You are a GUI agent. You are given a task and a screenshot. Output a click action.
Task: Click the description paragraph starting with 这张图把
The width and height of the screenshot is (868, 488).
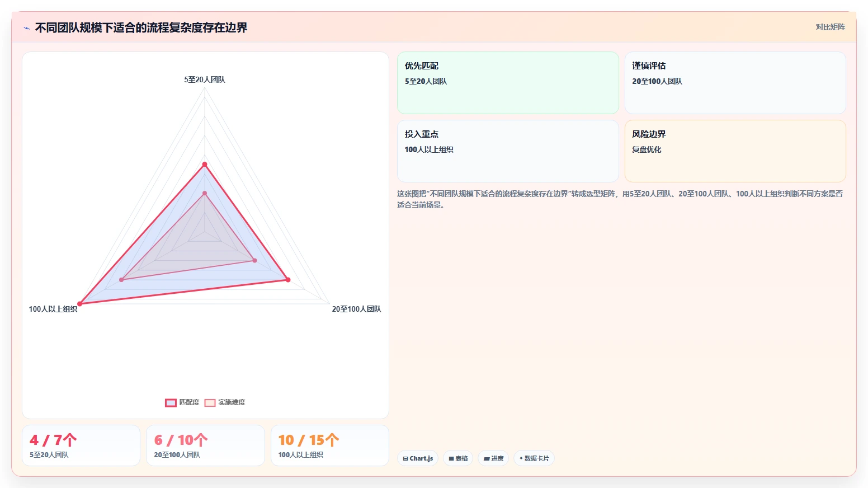click(x=620, y=199)
